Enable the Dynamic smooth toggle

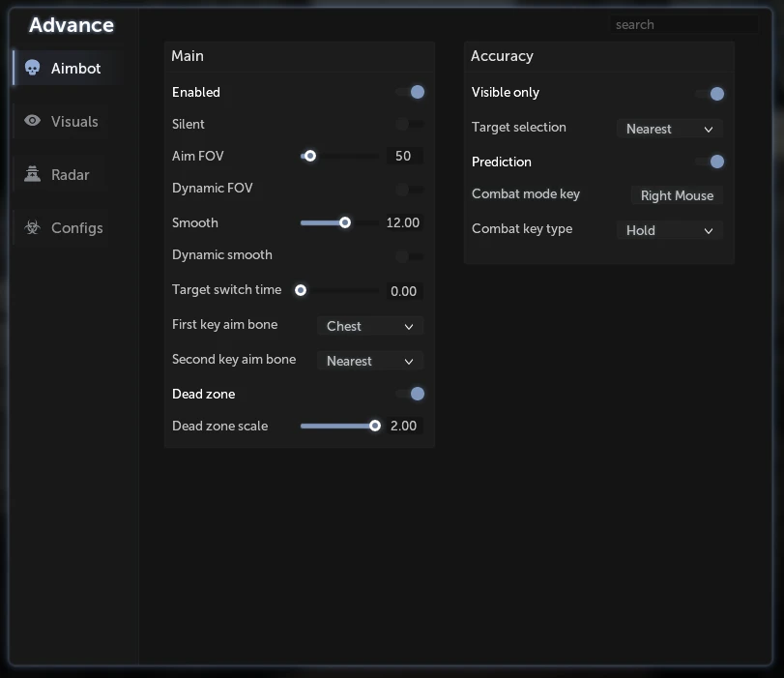click(411, 256)
